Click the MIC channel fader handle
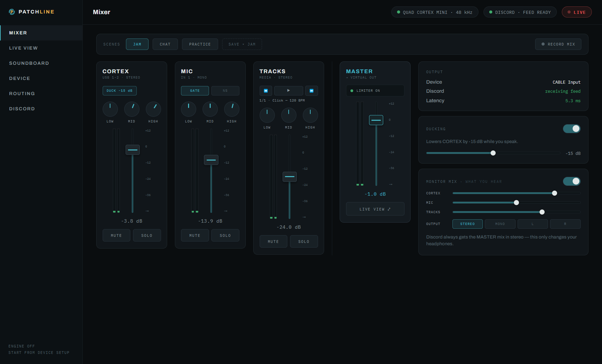602x364 pixels. pos(211,160)
